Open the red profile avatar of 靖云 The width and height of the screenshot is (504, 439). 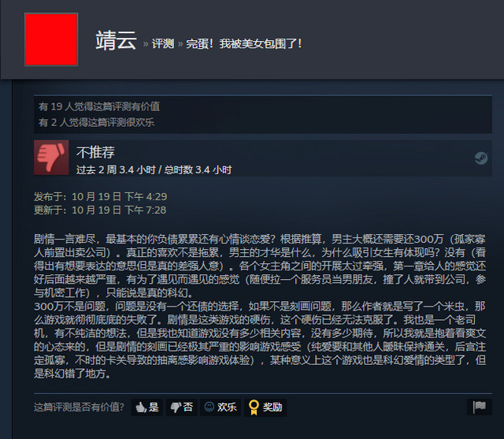(51, 39)
